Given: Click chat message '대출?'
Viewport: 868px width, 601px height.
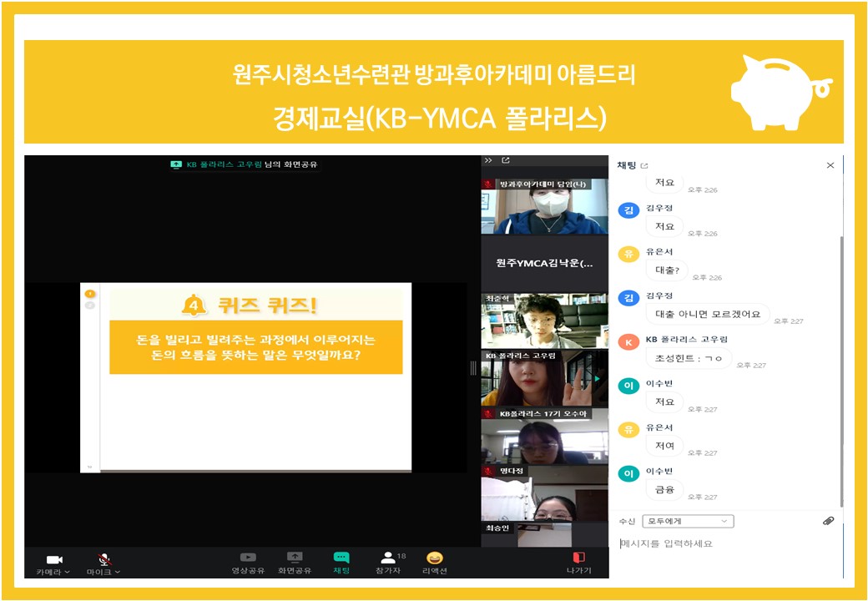Looking at the screenshot, I should [667, 270].
